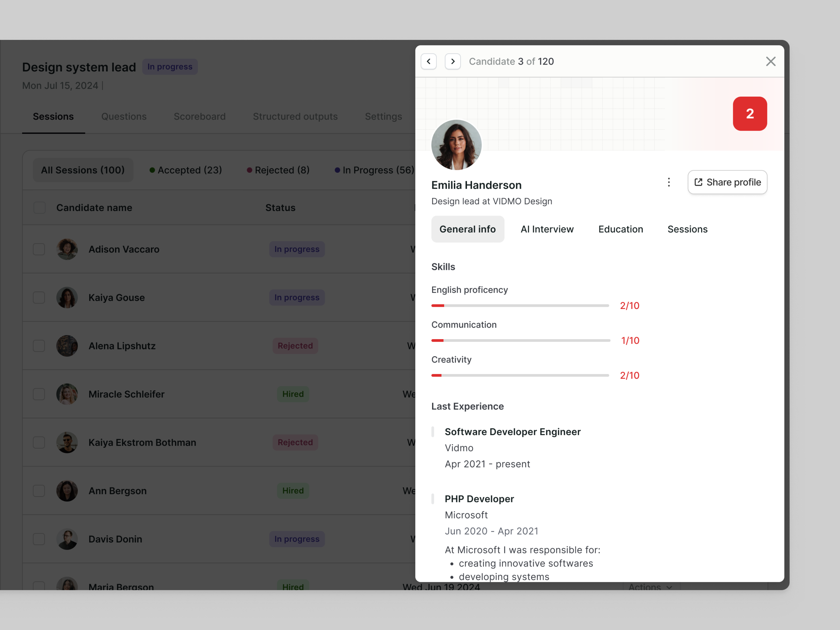Open the All Sessions filter chip
The image size is (840, 630).
[x=83, y=170]
